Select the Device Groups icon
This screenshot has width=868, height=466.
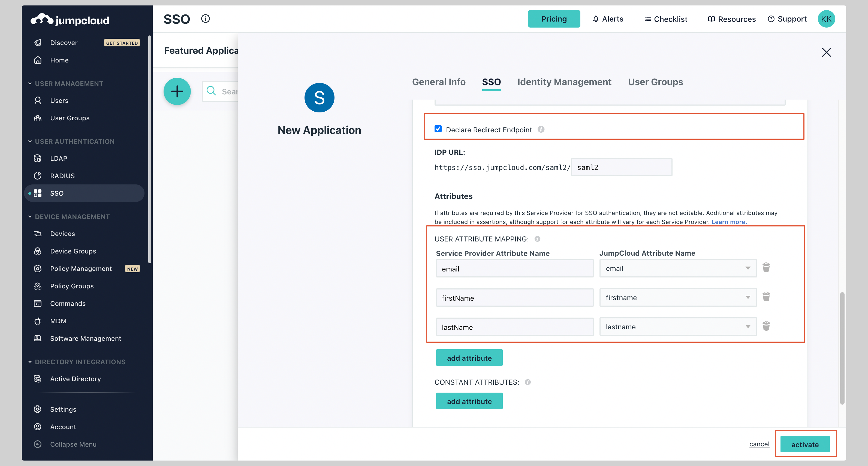tap(38, 251)
